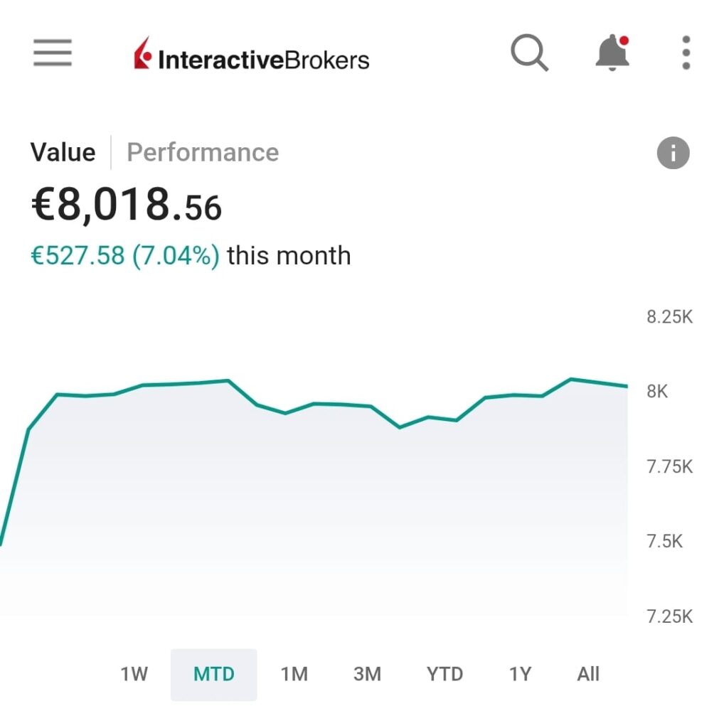Select the 1Y time range
This screenshot has width=719, height=728.
tap(520, 674)
